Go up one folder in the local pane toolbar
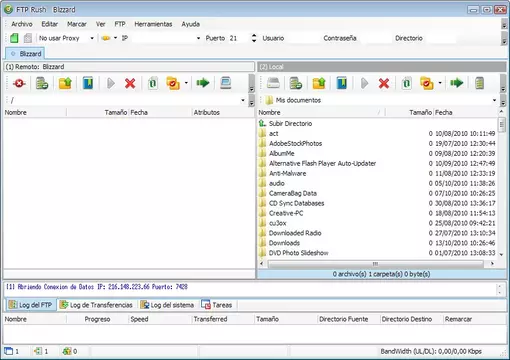510x360 pixels. point(319,83)
